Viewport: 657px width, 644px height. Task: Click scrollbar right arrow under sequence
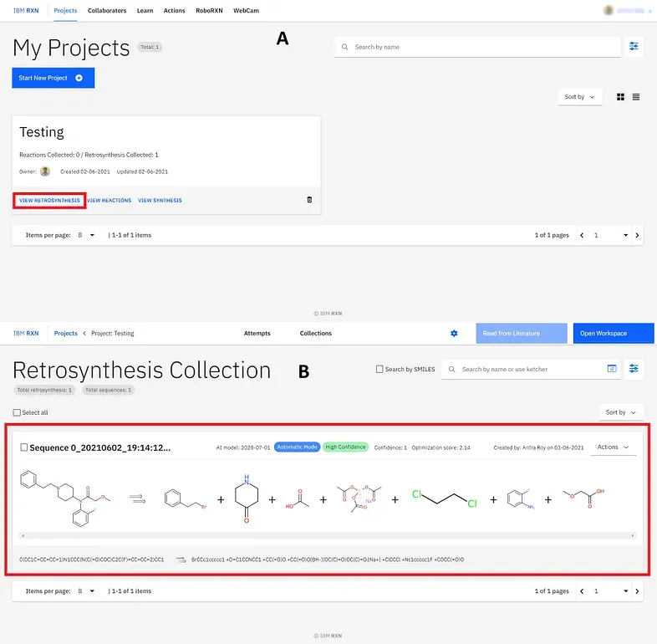click(633, 535)
